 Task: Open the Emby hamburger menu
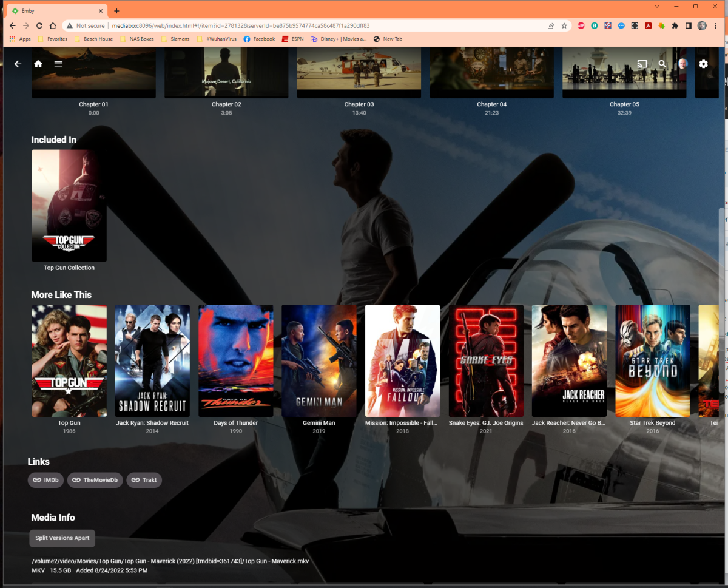point(58,64)
